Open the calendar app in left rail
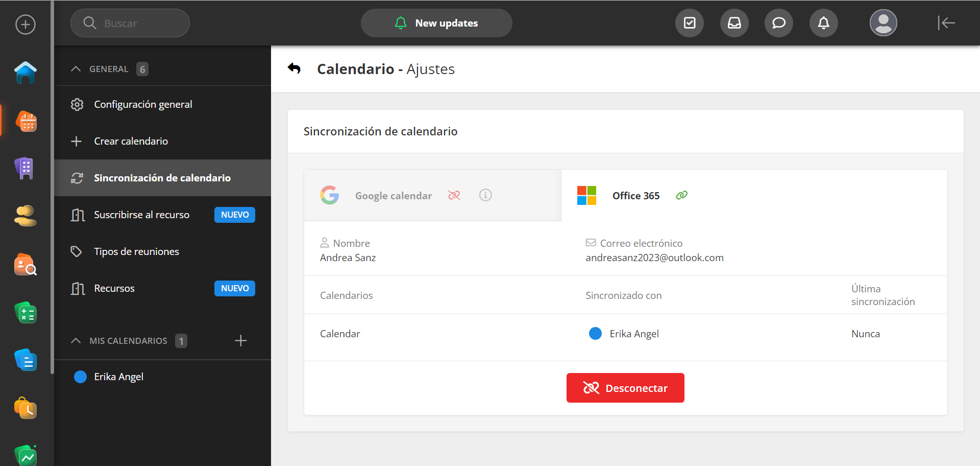 pyautogui.click(x=26, y=122)
